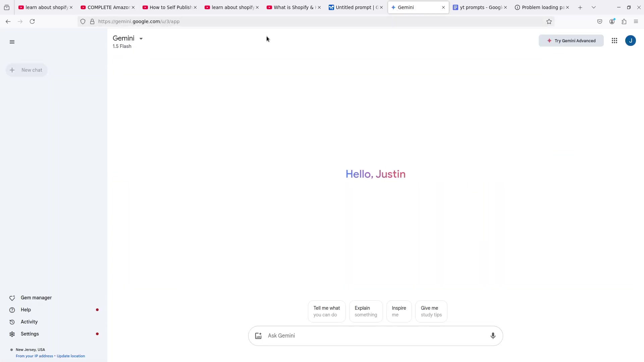Open the J account avatar
644x362 pixels.
coord(630,41)
